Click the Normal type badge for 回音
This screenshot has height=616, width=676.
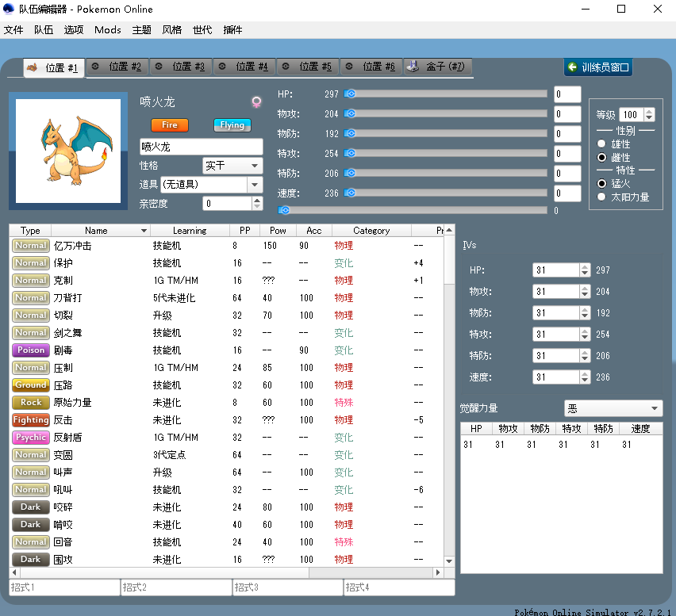tap(31, 542)
